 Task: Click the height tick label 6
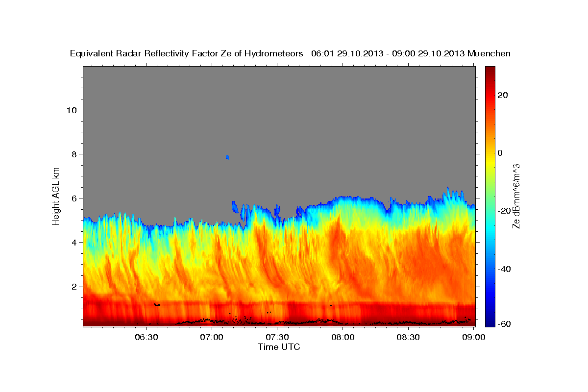click(x=74, y=198)
